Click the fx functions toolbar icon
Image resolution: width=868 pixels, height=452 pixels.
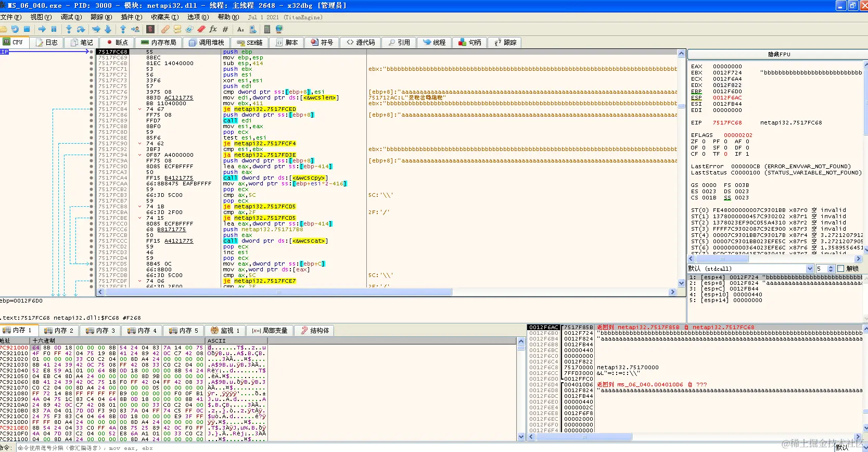tap(213, 29)
